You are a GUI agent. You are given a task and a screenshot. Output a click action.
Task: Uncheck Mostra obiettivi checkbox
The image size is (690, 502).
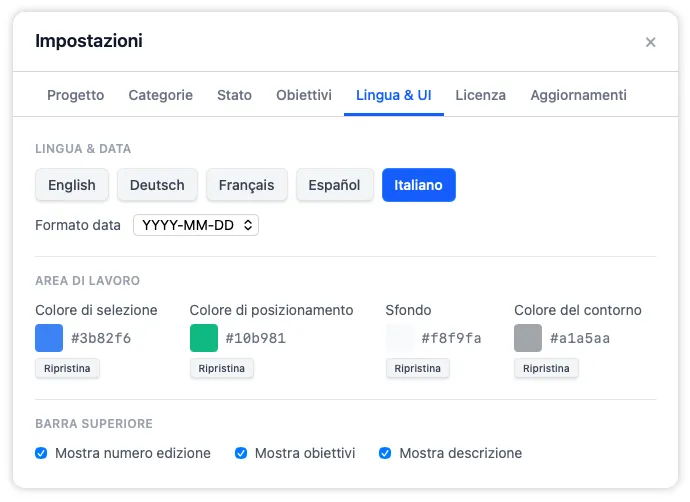(241, 453)
